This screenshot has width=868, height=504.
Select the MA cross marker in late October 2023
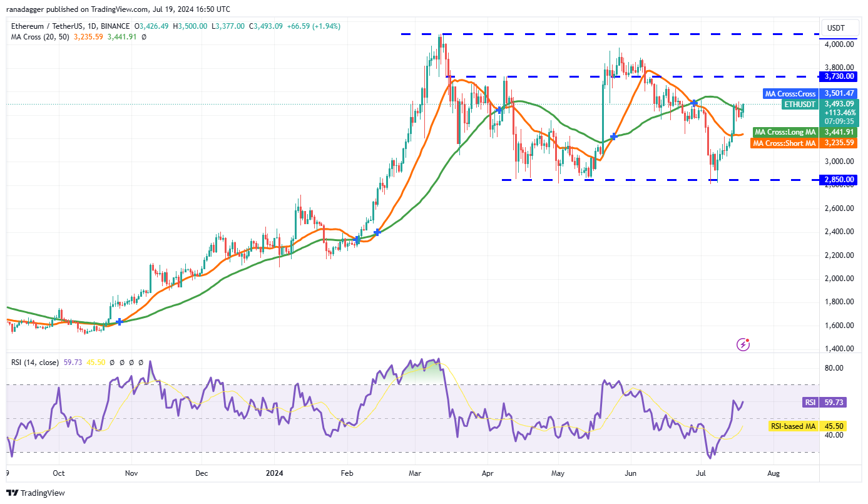click(120, 322)
